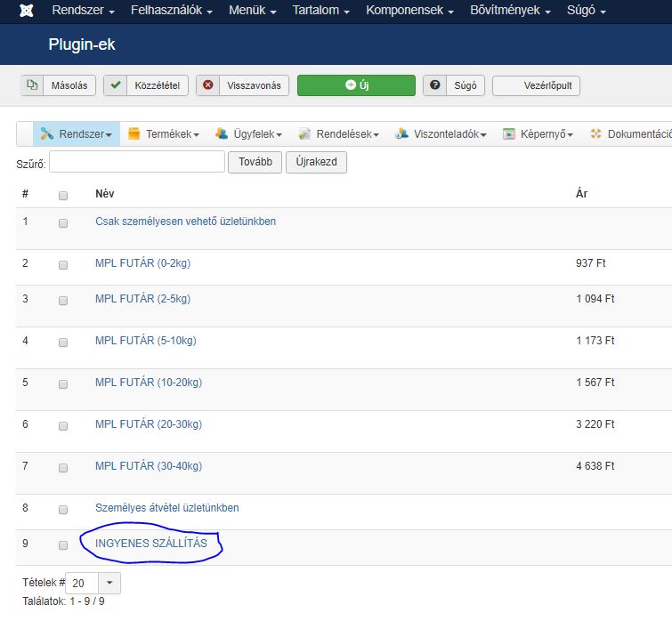Screen dimensions: 672x637
Task: Expand the Viszonteladók dropdown
Action: pyautogui.click(x=483, y=135)
